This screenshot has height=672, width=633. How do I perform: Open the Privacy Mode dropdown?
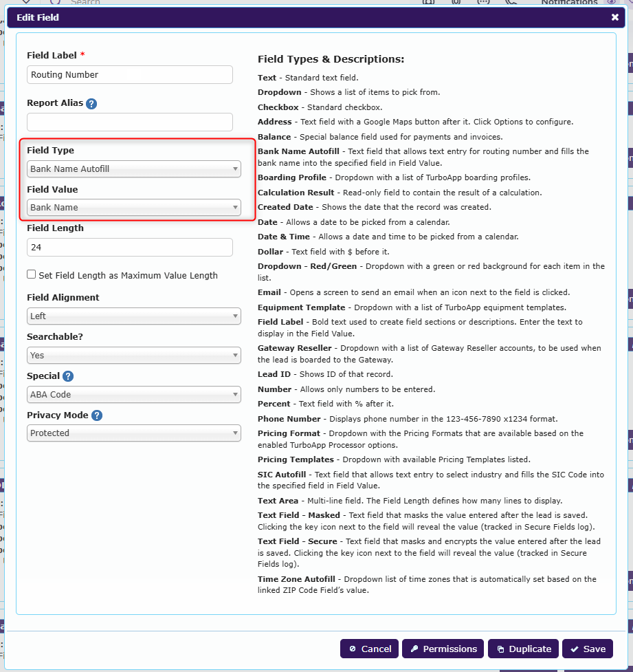[x=133, y=433]
